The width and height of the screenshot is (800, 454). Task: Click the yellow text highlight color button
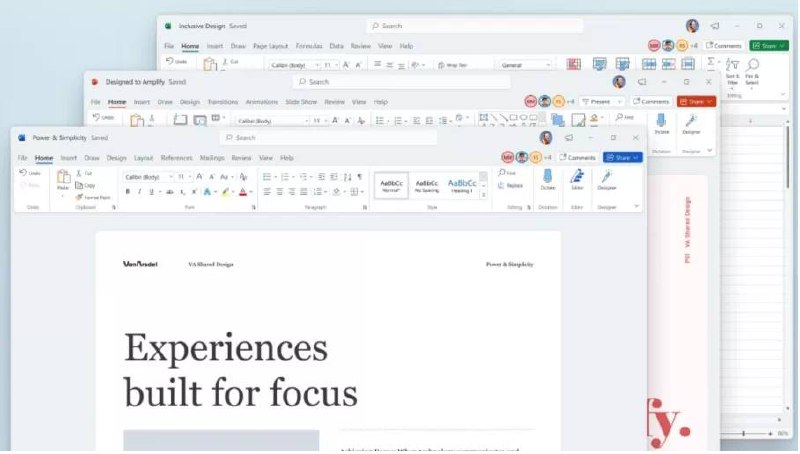point(226,191)
